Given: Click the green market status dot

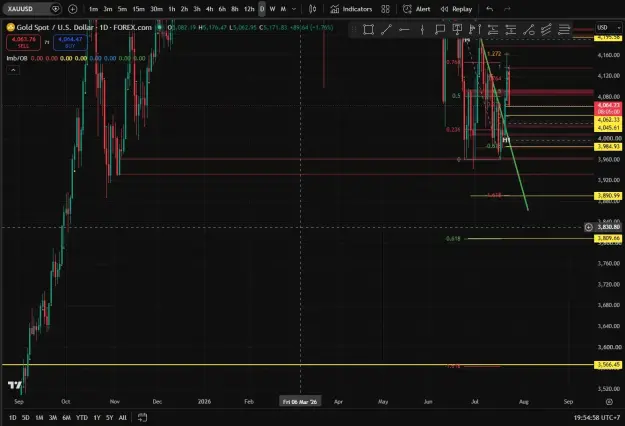Looking at the screenshot, I should pyautogui.click(x=159, y=27).
